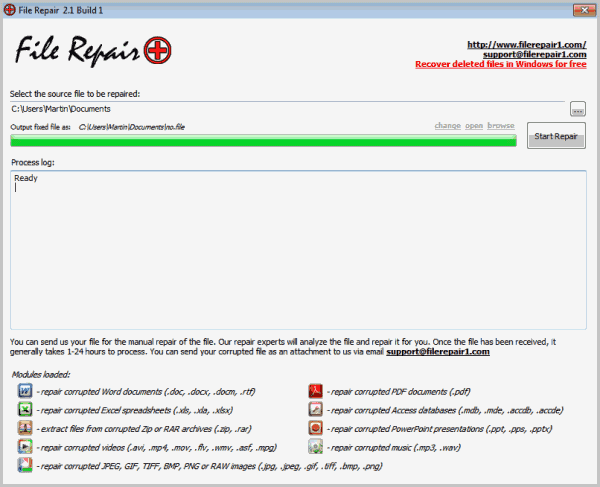This screenshot has height=487, width=600.
Task: Click 'repair corrupted Excel spreadsheets' text
Action: (135, 410)
